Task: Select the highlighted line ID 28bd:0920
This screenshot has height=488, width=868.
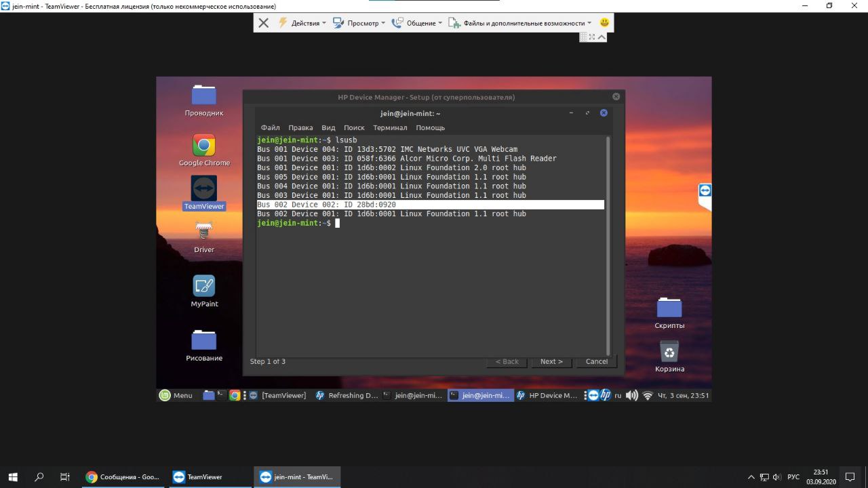Action: point(430,205)
